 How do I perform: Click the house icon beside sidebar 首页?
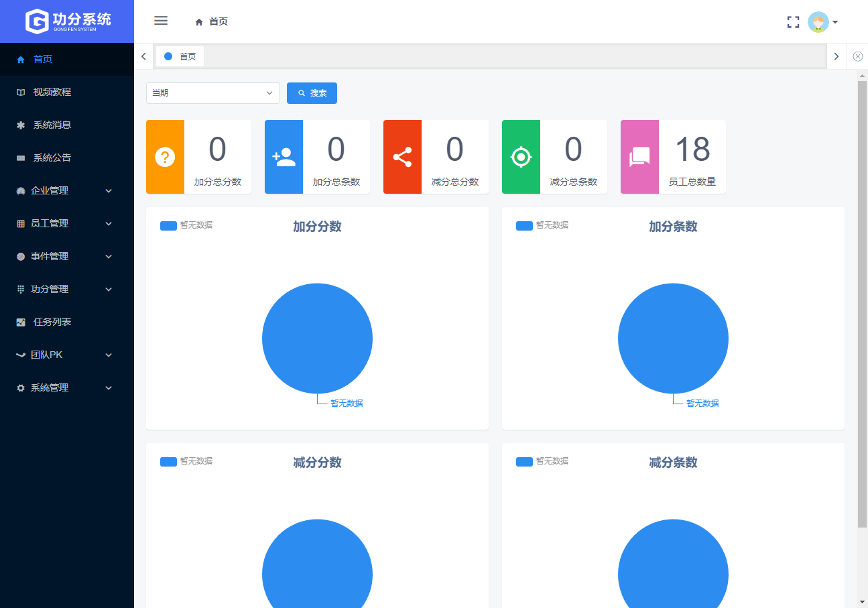(21, 60)
